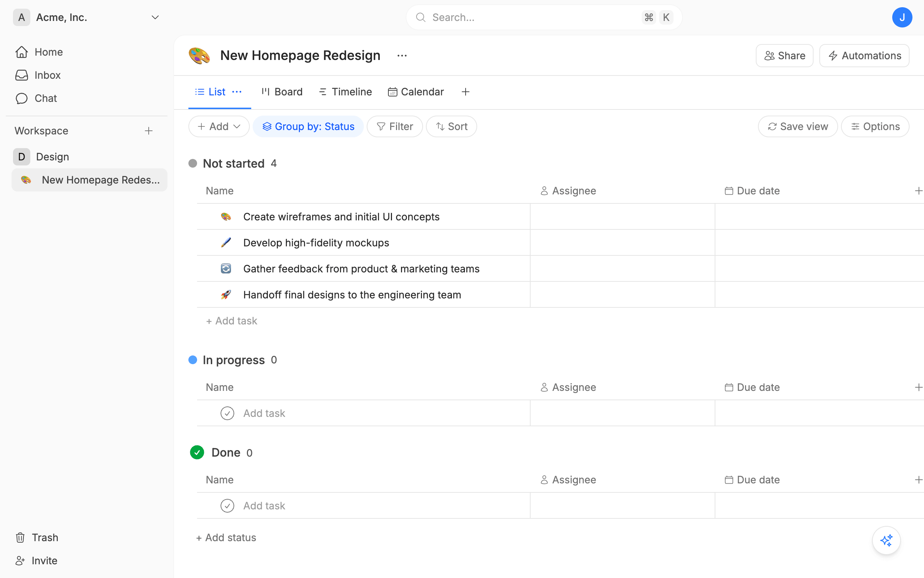Switch to the Timeline view
This screenshot has height=578, width=924.
pos(345,92)
